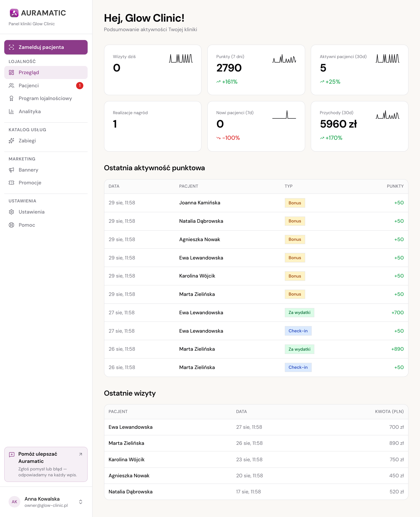Viewport: 420px width, 517px height.
Task: Click the Bannery megaphone icon
Action: click(x=11, y=170)
